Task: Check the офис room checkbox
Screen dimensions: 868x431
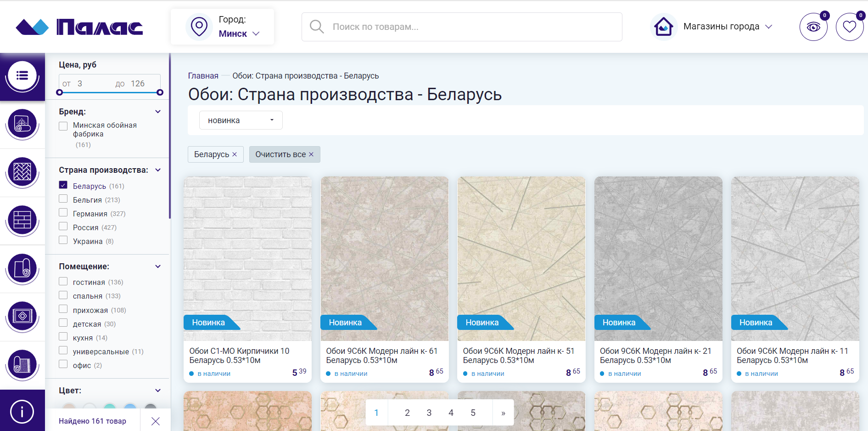Action: tap(63, 364)
